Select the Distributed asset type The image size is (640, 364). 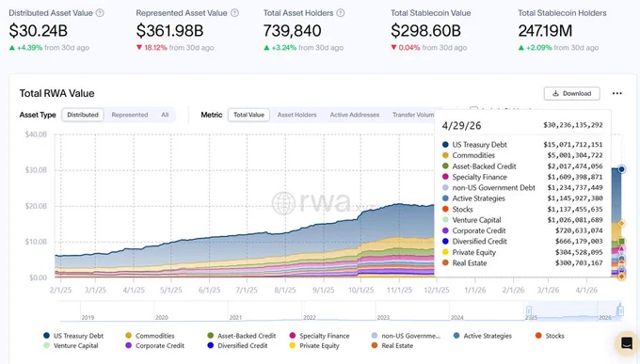click(83, 115)
